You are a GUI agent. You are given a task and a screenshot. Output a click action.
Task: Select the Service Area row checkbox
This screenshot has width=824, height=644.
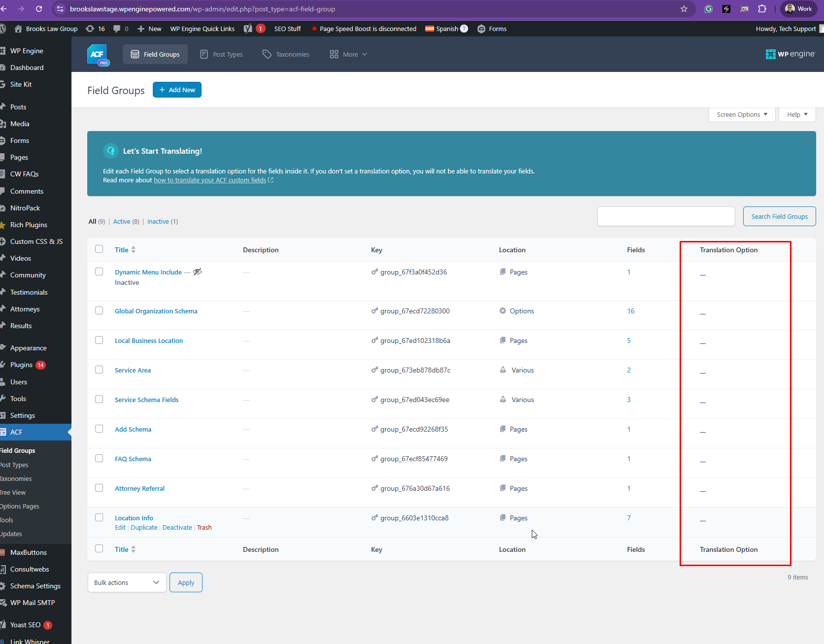pyautogui.click(x=99, y=370)
